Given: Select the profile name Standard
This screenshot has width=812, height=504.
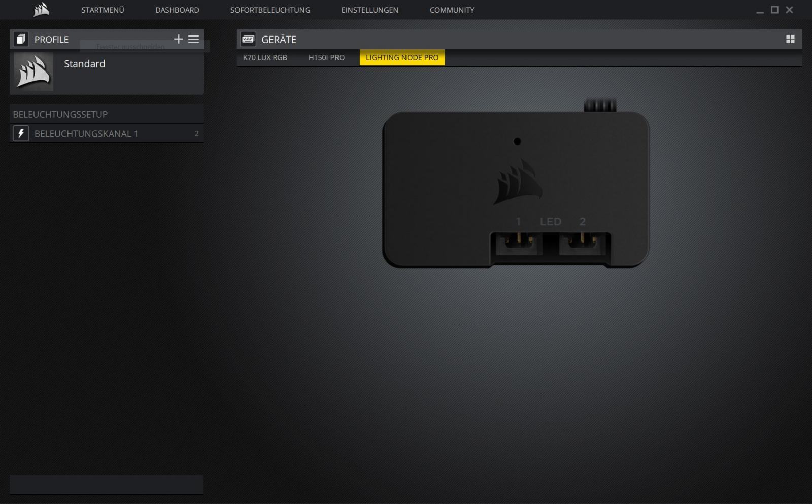Looking at the screenshot, I should (x=85, y=64).
